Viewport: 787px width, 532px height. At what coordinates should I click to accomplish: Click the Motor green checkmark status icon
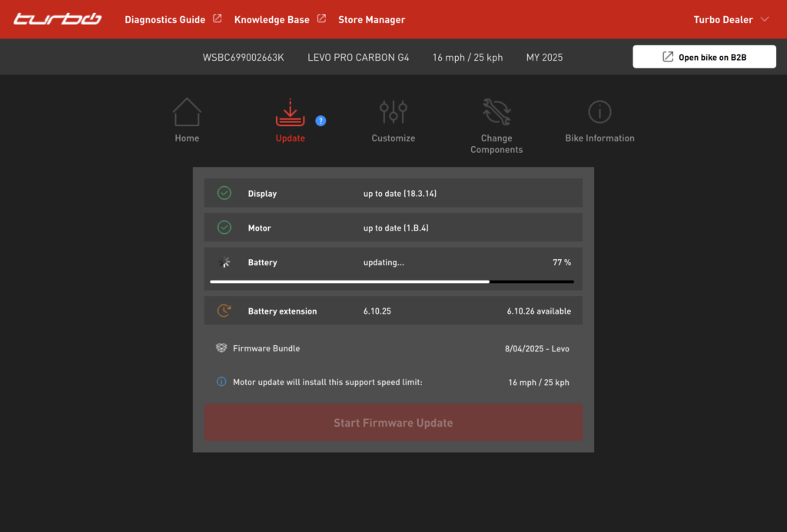coord(224,228)
